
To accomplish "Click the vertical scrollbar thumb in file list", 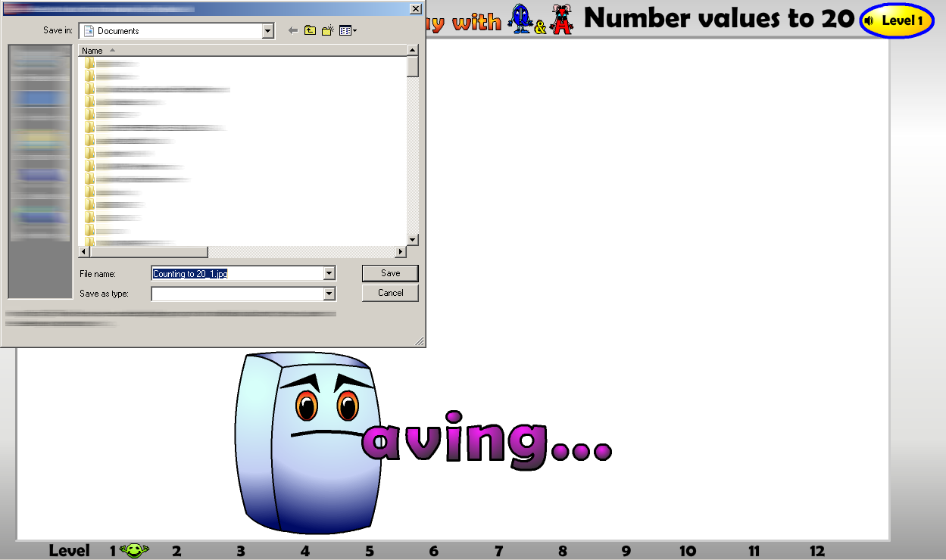I will [x=413, y=67].
